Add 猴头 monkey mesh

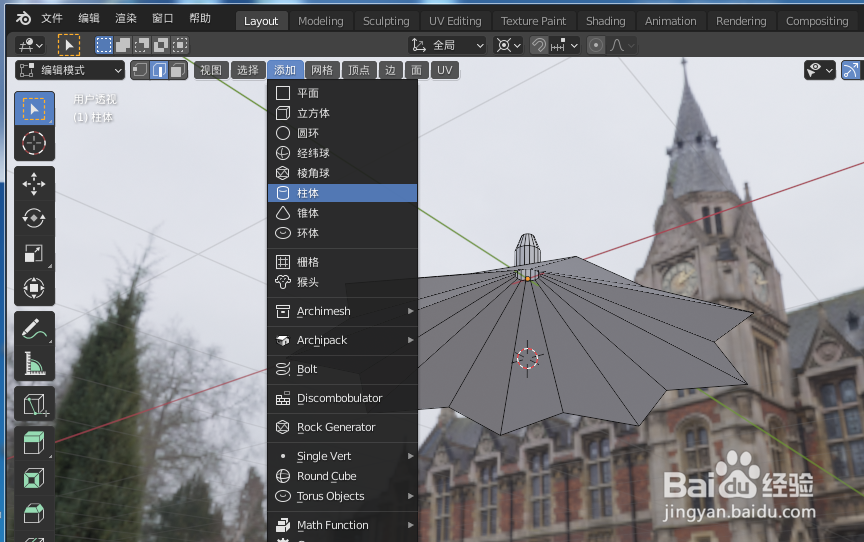point(342,282)
